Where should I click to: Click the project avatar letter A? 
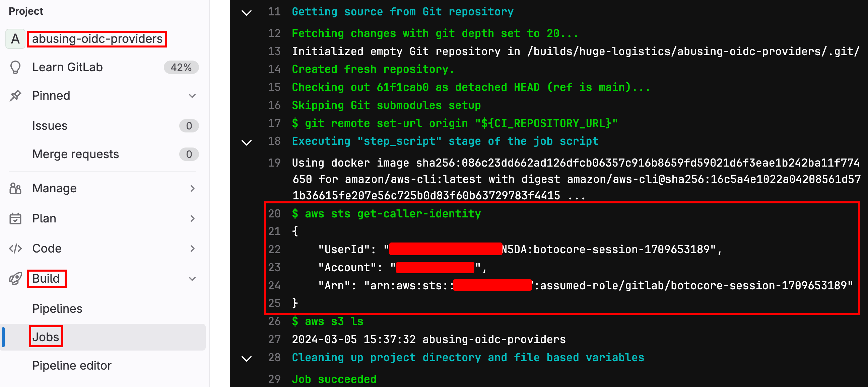tap(15, 39)
